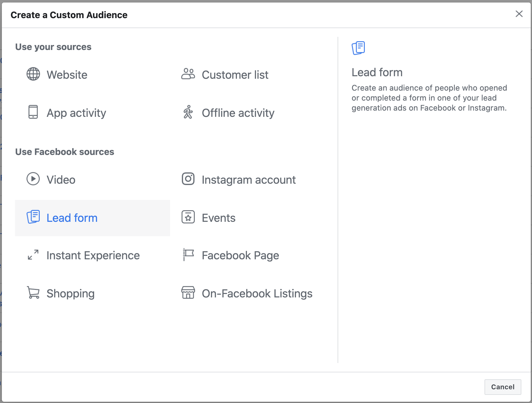Click the Lead form icon in the description panel
Image resolution: width=532 pixels, height=403 pixels.
pyautogui.click(x=359, y=48)
